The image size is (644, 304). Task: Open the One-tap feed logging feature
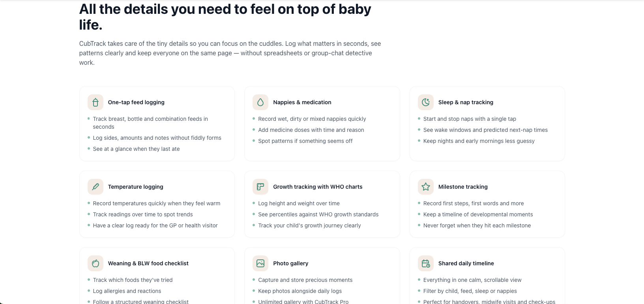pos(136,102)
